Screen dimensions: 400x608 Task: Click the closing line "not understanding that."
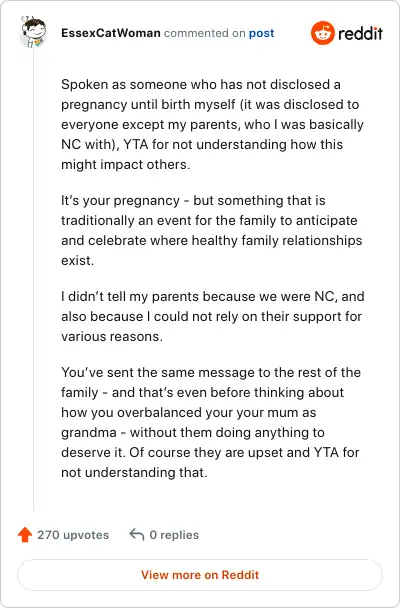134,472
